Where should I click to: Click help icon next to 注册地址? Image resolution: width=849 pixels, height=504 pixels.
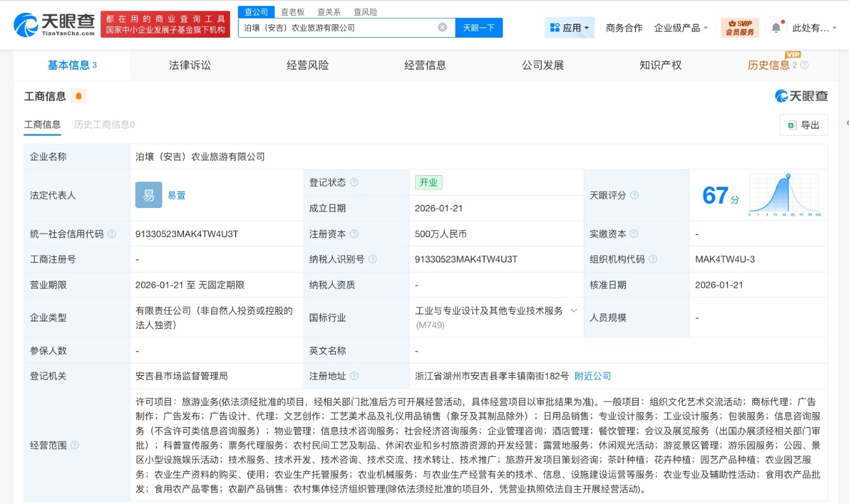pos(354,376)
